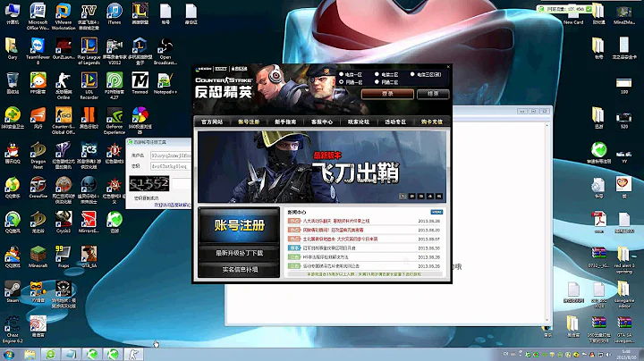Open File Explorer from the taskbar
Viewport: 644px width, 361px height.
(x=30, y=355)
